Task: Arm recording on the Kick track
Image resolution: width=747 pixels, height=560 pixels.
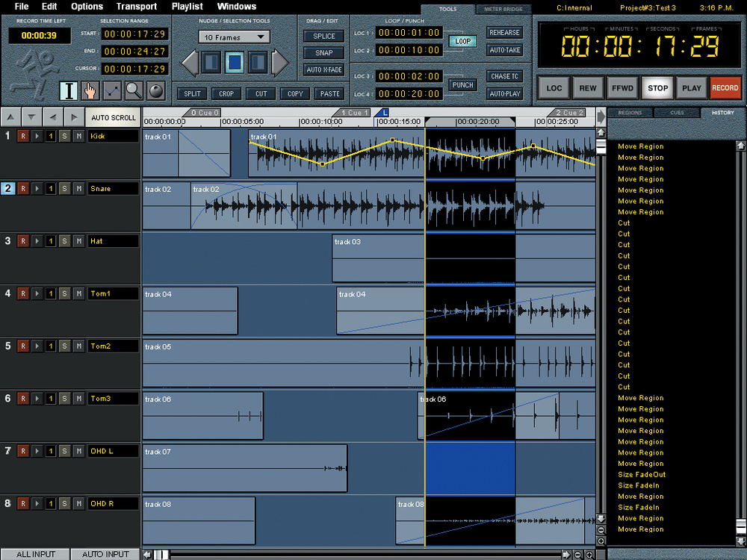Action: click(22, 137)
